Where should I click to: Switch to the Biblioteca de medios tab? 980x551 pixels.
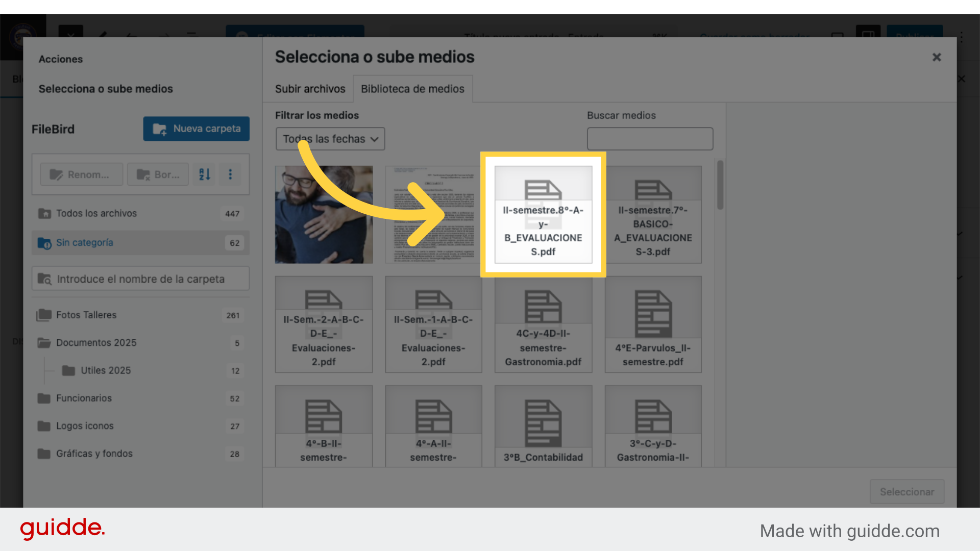tap(412, 89)
